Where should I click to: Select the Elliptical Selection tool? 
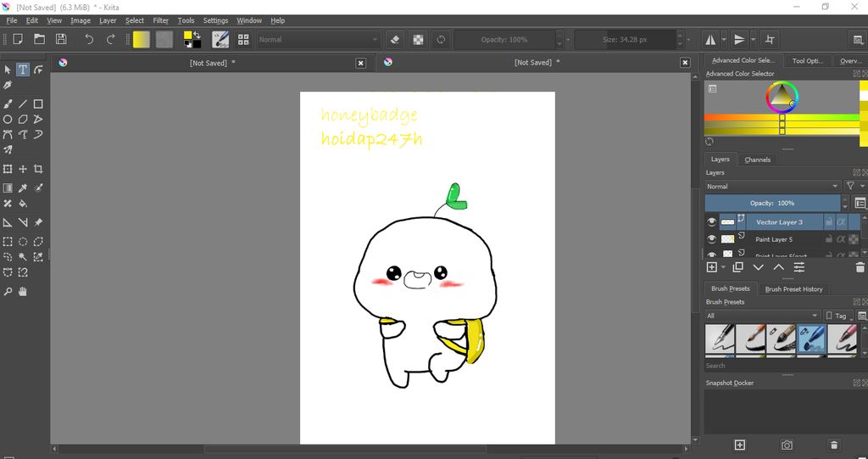[x=23, y=242]
